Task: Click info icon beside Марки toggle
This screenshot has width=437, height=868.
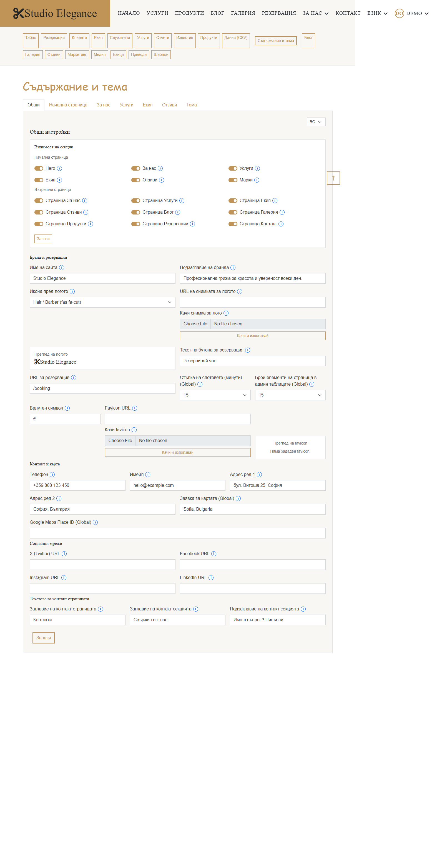Action: click(257, 180)
